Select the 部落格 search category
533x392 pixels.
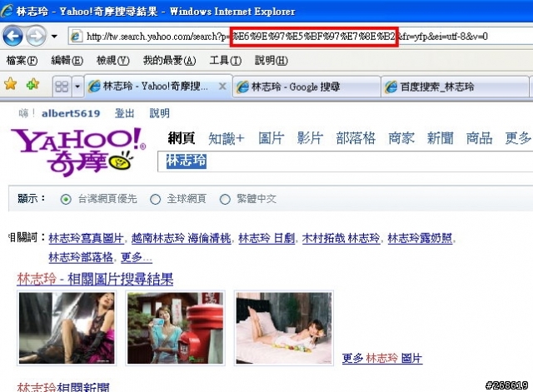(356, 138)
